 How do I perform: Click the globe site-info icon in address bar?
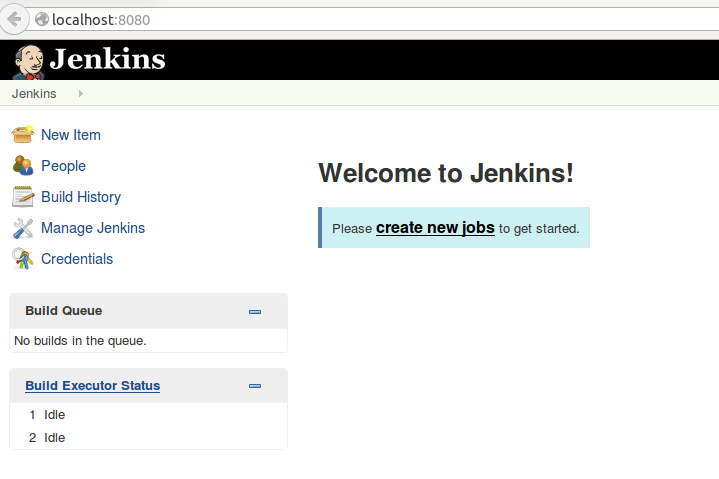click(42, 19)
